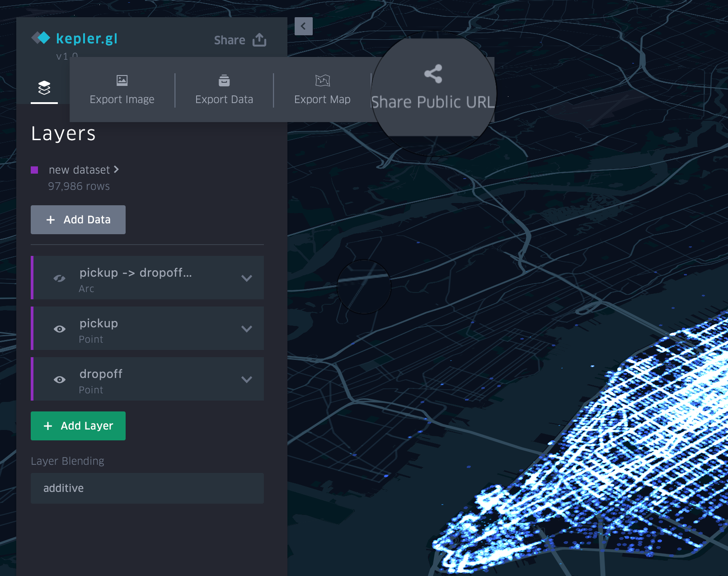Open the additive Layer Blending dropdown

147,488
